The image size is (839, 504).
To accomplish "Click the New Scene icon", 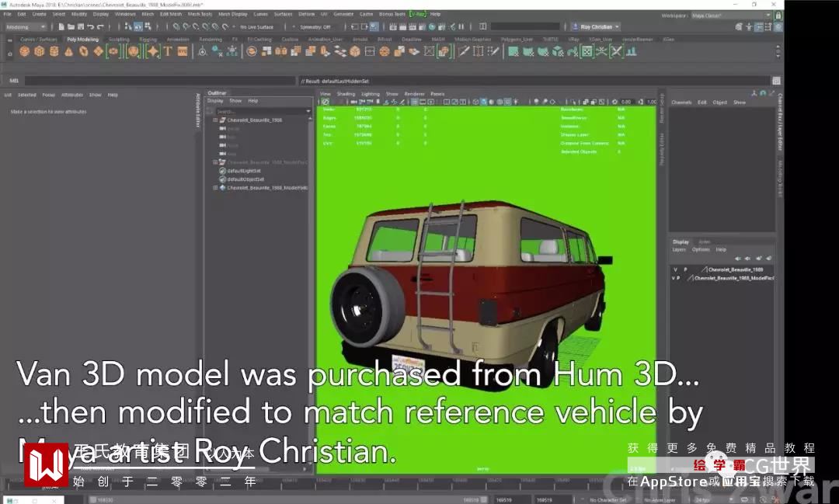I will click(61, 26).
